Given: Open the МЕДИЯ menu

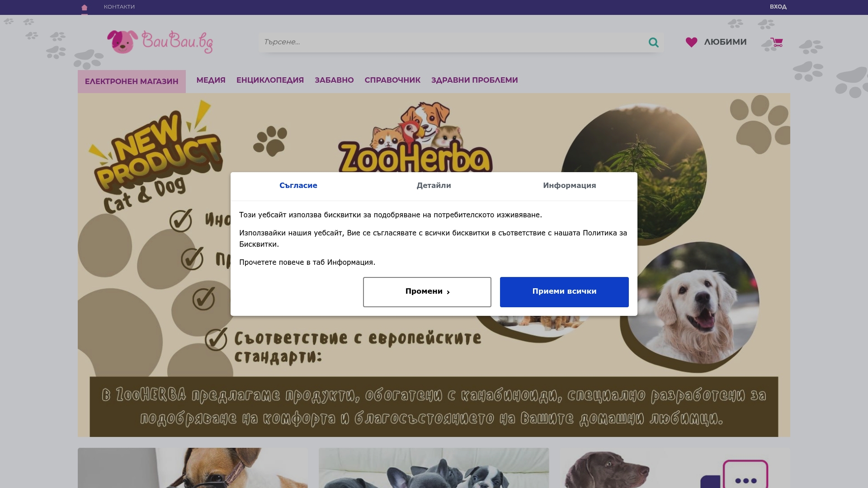Looking at the screenshot, I should click(x=211, y=80).
